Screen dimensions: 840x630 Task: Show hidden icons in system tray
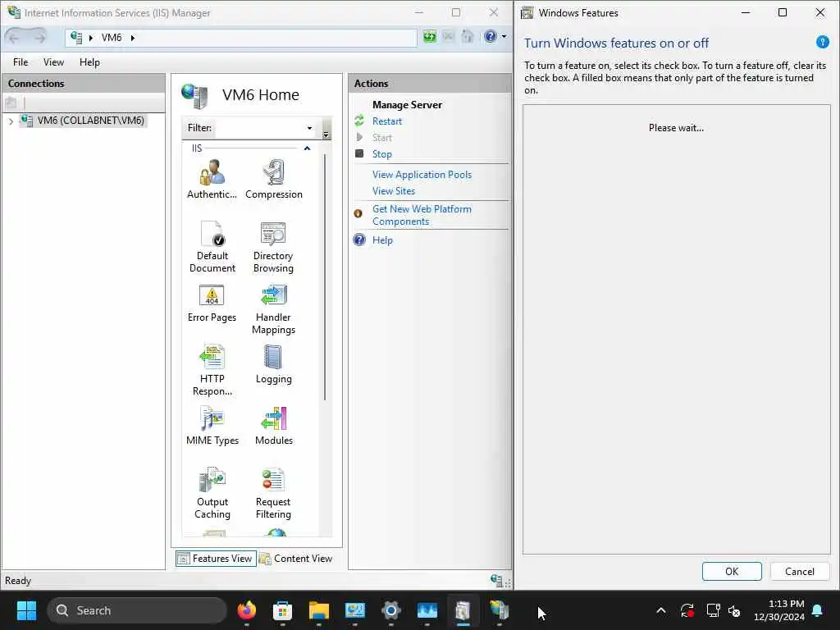tap(661, 610)
